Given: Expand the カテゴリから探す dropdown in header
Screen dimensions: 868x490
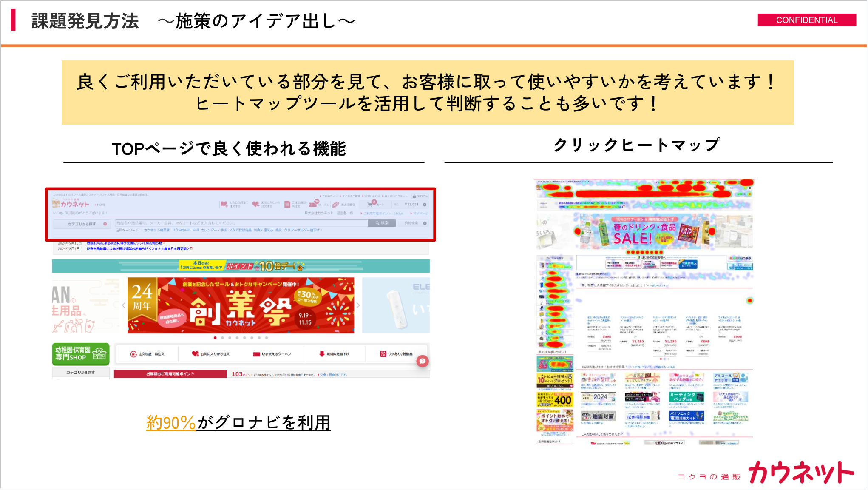Looking at the screenshot, I should pyautogui.click(x=82, y=224).
